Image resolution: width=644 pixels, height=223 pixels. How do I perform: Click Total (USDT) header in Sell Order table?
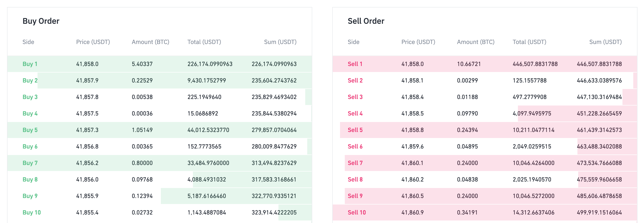pyautogui.click(x=529, y=42)
